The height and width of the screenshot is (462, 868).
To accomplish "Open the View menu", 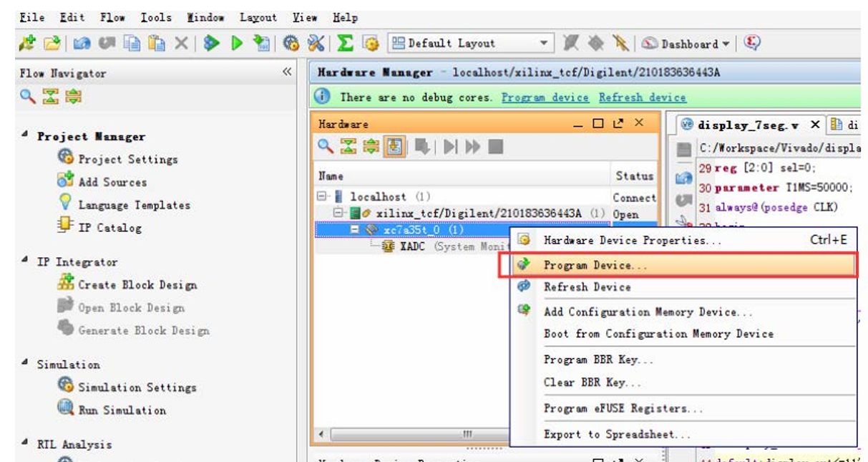I will [x=305, y=17].
